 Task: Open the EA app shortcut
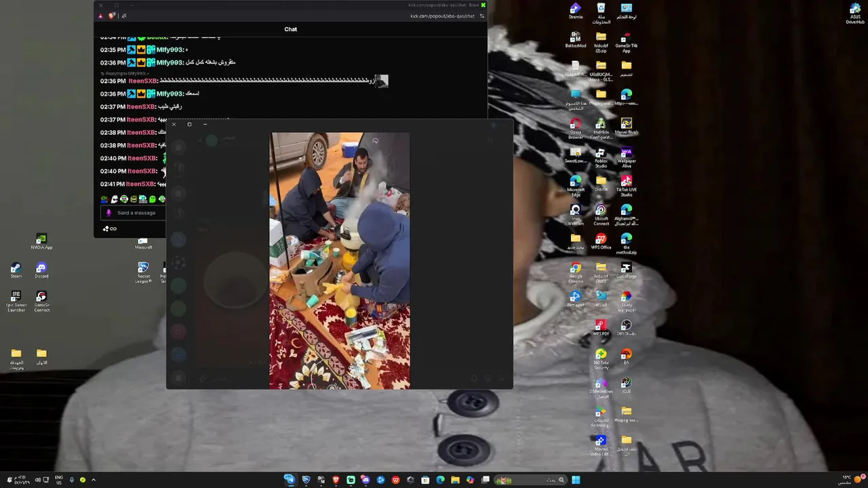[626, 357]
